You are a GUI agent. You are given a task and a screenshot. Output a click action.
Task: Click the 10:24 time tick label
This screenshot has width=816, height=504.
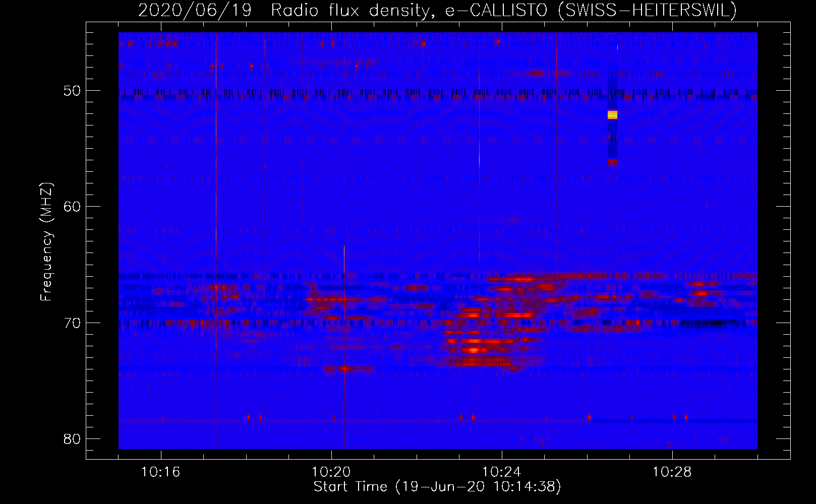coord(502,472)
